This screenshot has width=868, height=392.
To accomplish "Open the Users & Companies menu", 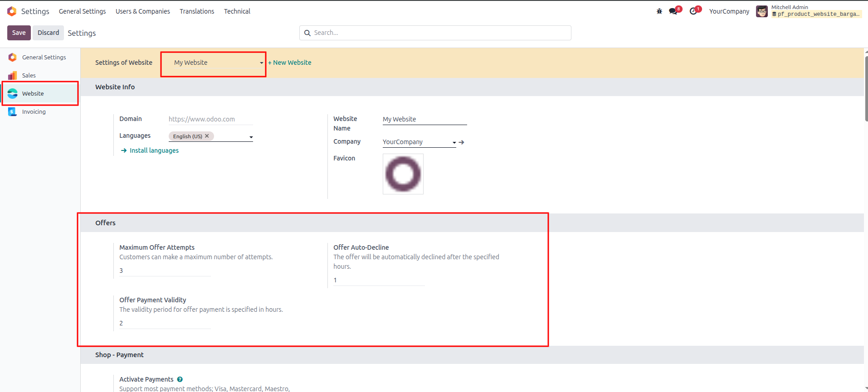I will (x=143, y=11).
